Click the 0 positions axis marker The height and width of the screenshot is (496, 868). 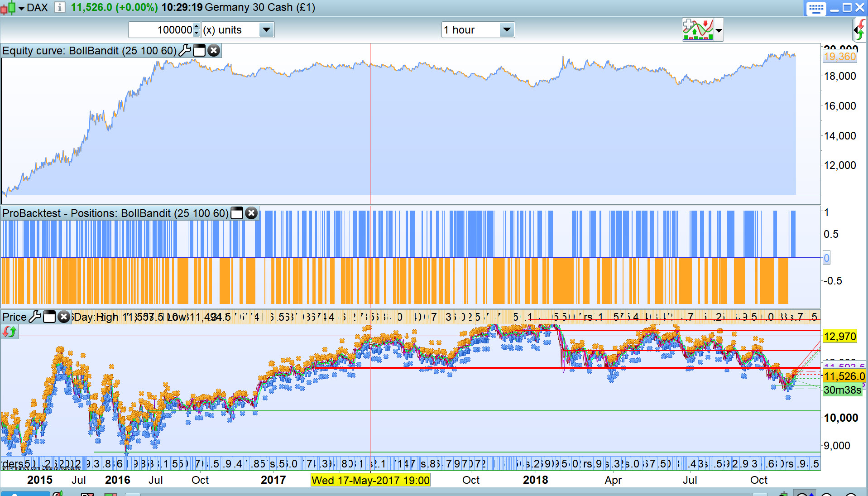[x=826, y=258]
